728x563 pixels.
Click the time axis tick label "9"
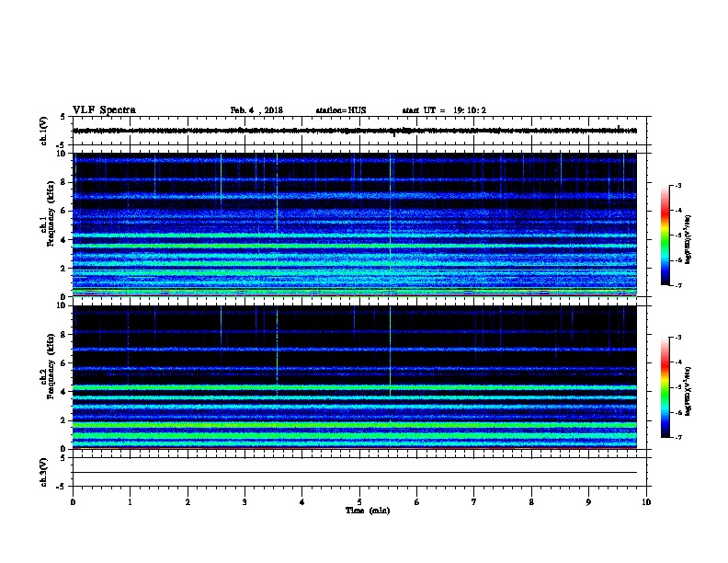pos(588,502)
